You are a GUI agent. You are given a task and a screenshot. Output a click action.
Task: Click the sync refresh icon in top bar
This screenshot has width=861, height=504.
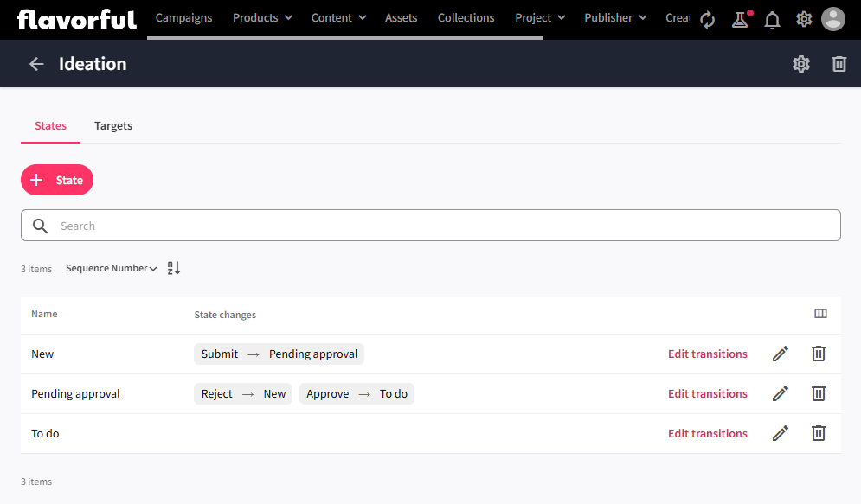(708, 19)
